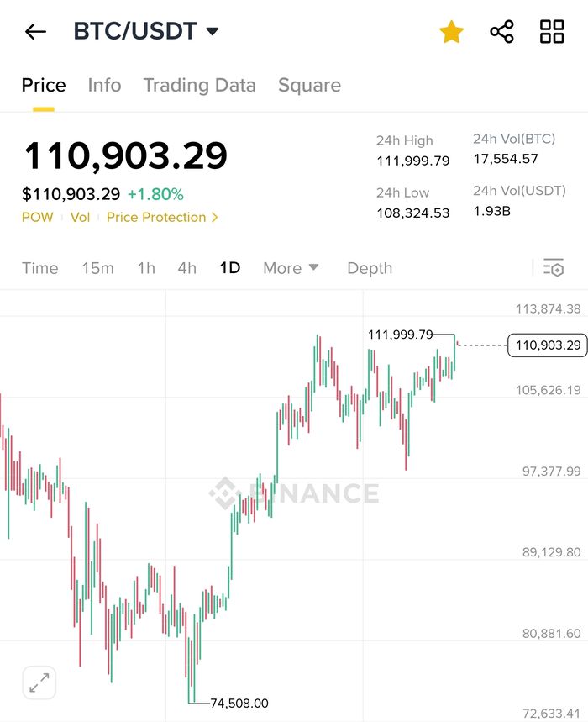588x722 pixels.
Task: Tap the current price label 110,903.29 on axis
Action: [547, 345]
